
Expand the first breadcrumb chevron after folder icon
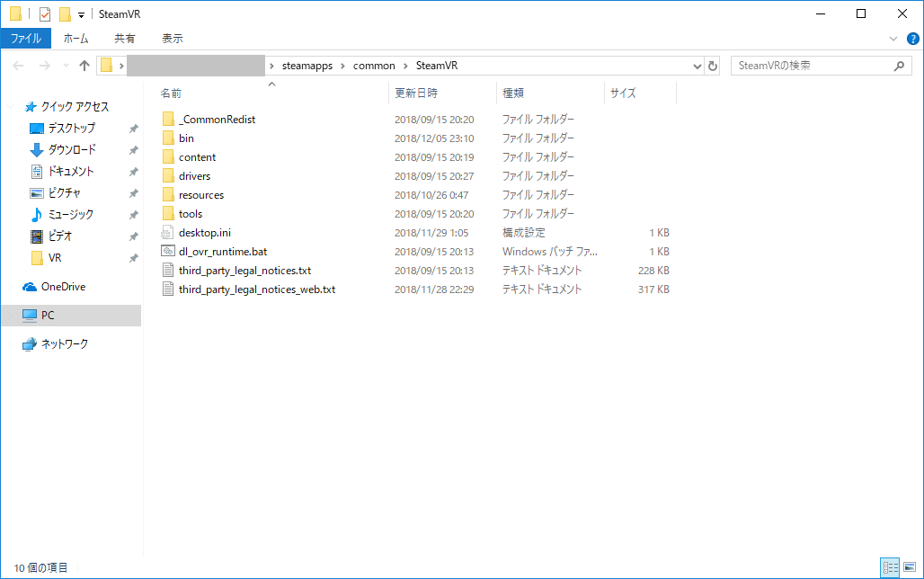pyautogui.click(x=121, y=66)
